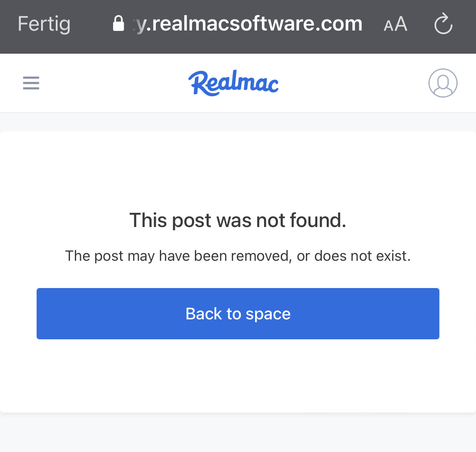The width and height of the screenshot is (476, 452).
Task: View site certificate via the lock icon
Action: pos(118,23)
